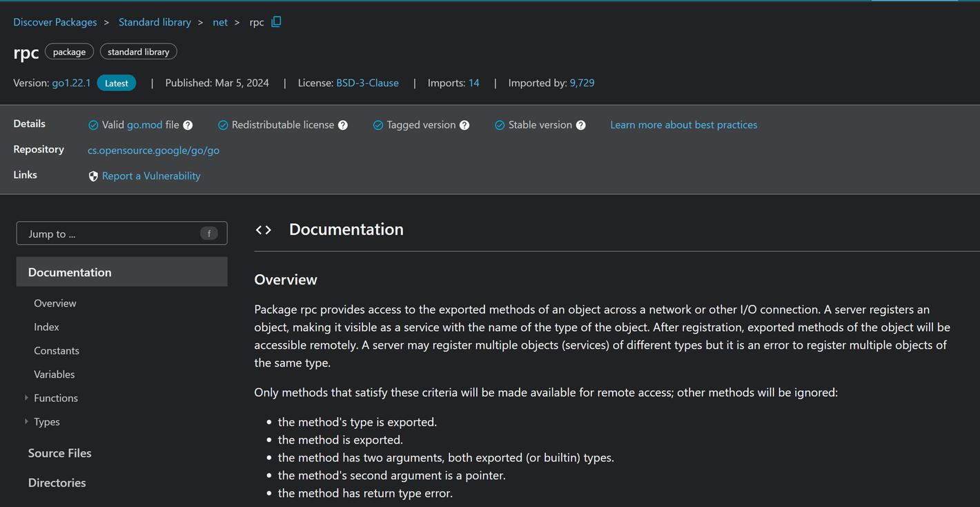Click the Standard library breadcrumb

tap(155, 22)
